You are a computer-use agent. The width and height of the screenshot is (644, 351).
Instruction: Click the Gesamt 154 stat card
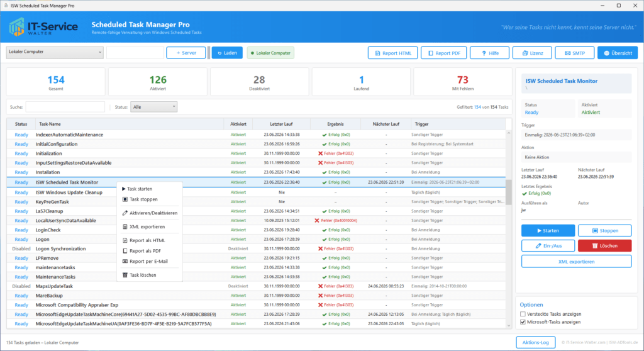point(56,82)
